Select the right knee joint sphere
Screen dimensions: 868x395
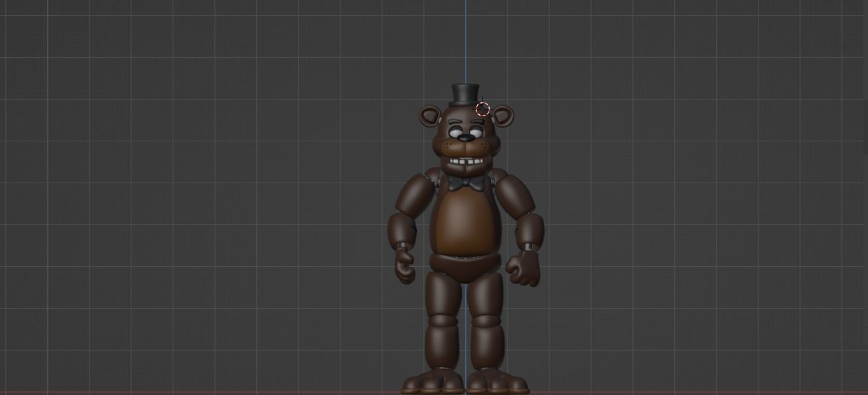click(443, 321)
